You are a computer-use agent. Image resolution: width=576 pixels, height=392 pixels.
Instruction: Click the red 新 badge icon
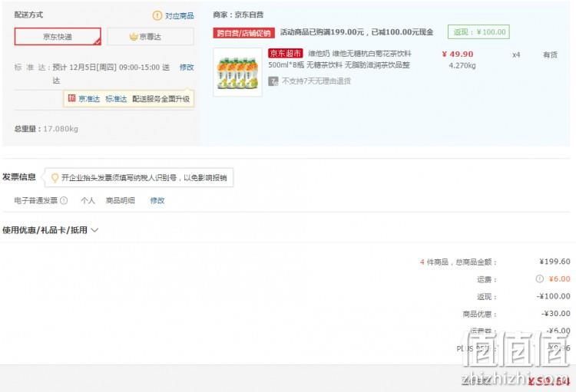(71, 98)
